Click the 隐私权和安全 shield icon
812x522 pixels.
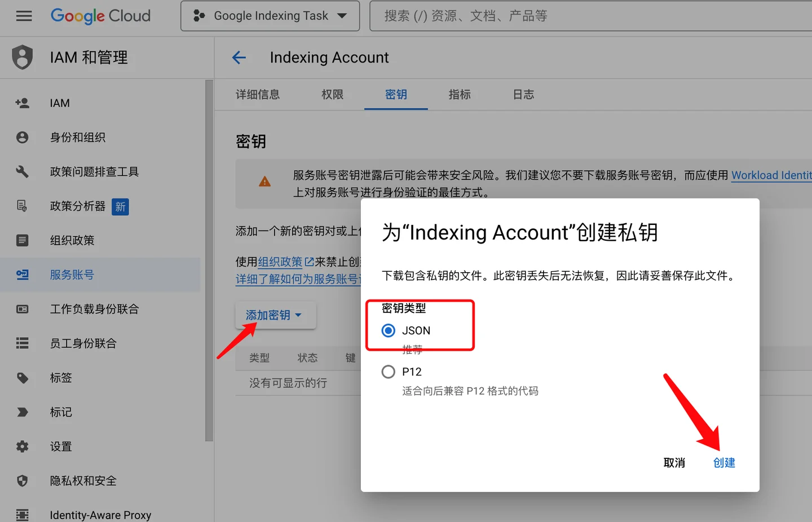coord(23,481)
